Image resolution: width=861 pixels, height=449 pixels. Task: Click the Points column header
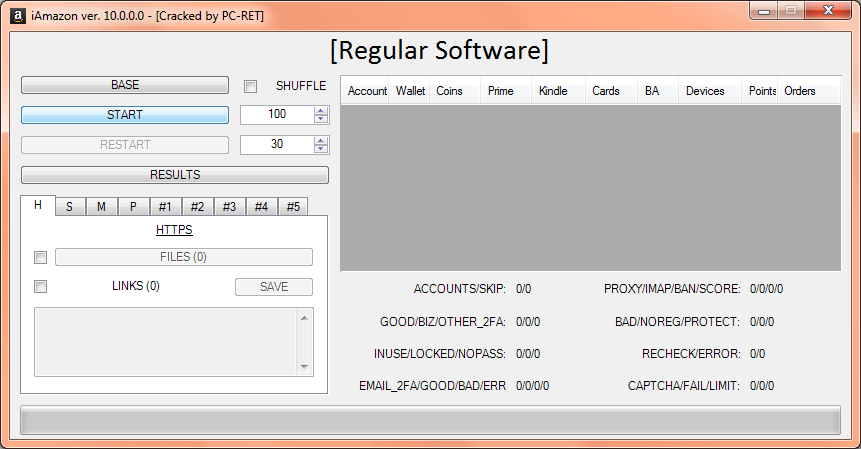[x=759, y=91]
